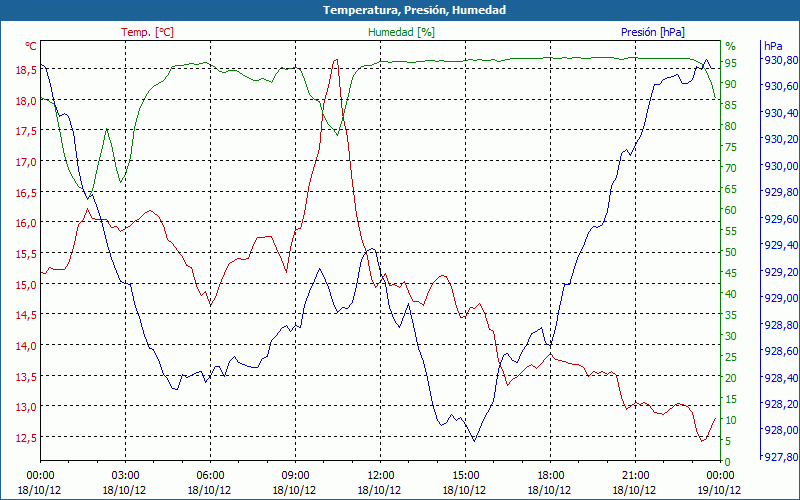Click the green '%' axis unit label

coord(731,46)
